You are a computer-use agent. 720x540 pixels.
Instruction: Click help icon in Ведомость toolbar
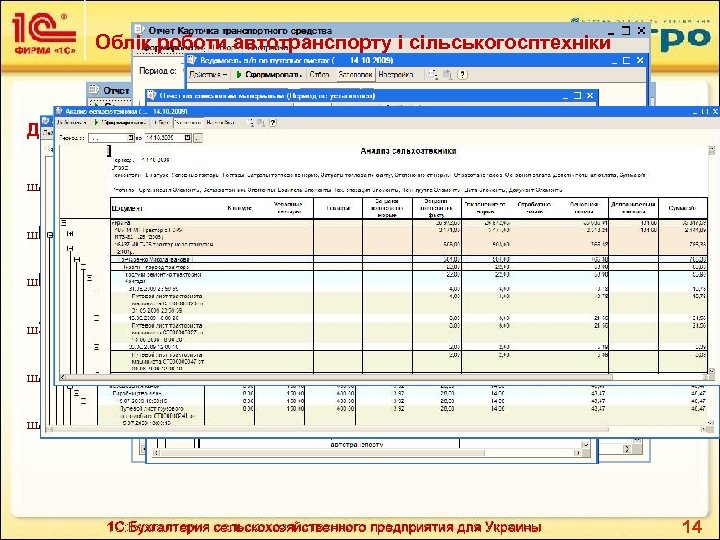[x=462, y=74]
